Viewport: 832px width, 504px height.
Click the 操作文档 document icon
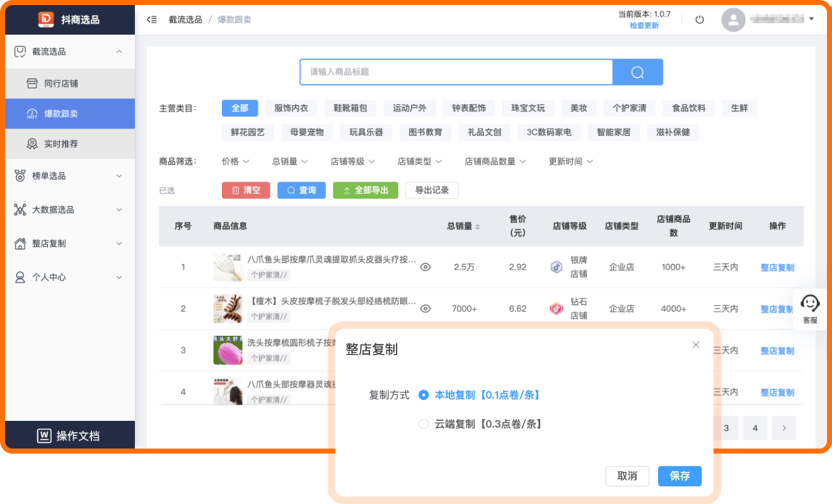coord(44,435)
